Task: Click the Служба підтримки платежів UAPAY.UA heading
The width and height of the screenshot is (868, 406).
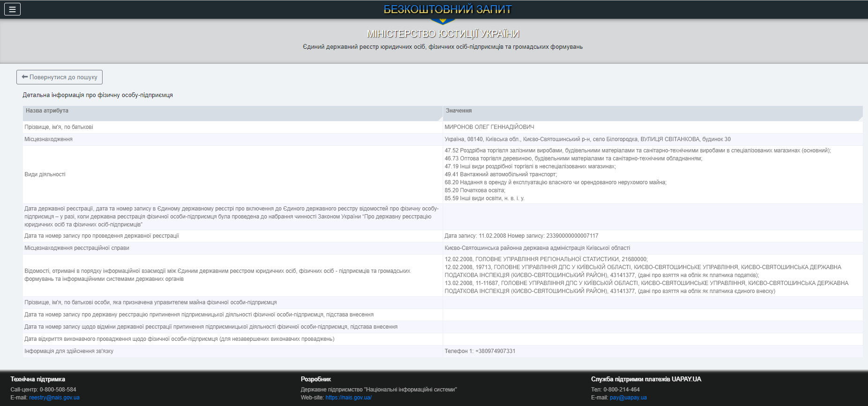Action: point(646,379)
